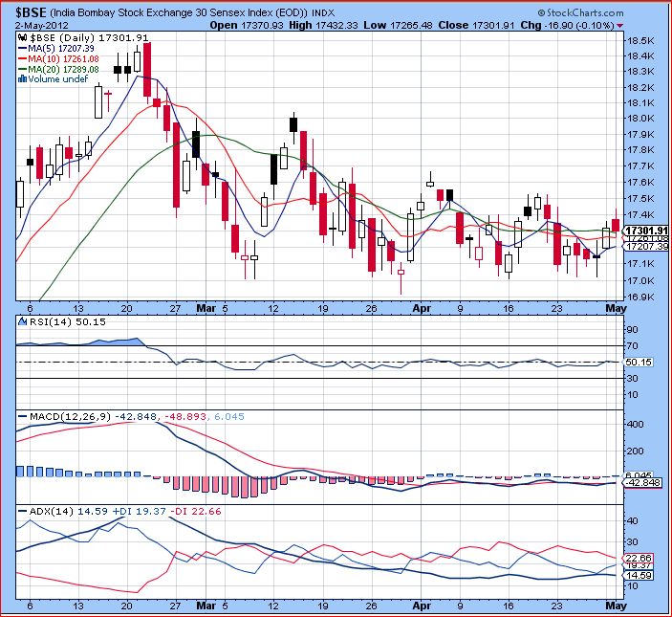Click the High 17432.33 value
The height and width of the screenshot is (617, 672).
[x=323, y=25]
